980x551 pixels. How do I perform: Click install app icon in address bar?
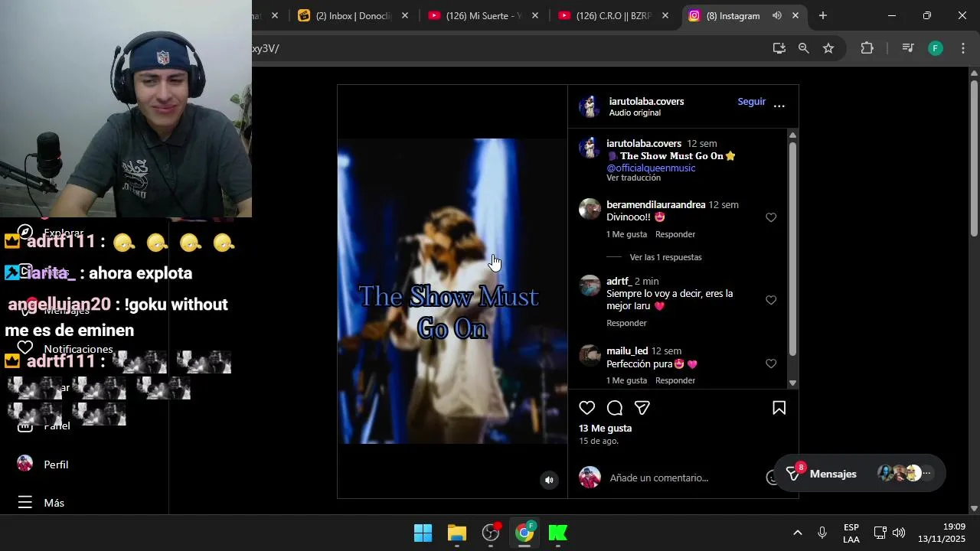779,48
